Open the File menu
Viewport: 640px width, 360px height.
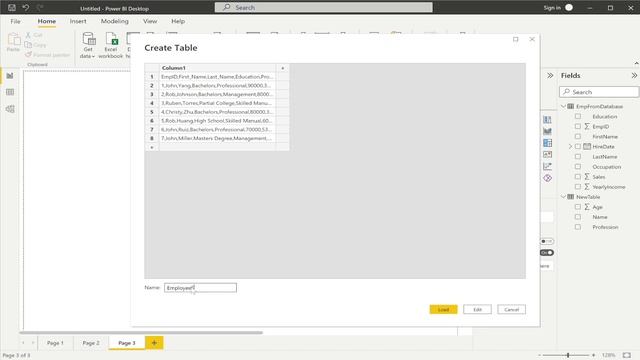[x=16, y=21]
